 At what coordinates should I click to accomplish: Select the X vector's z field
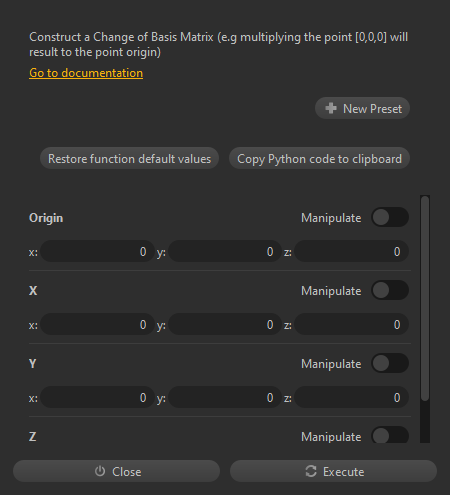[352, 324]
